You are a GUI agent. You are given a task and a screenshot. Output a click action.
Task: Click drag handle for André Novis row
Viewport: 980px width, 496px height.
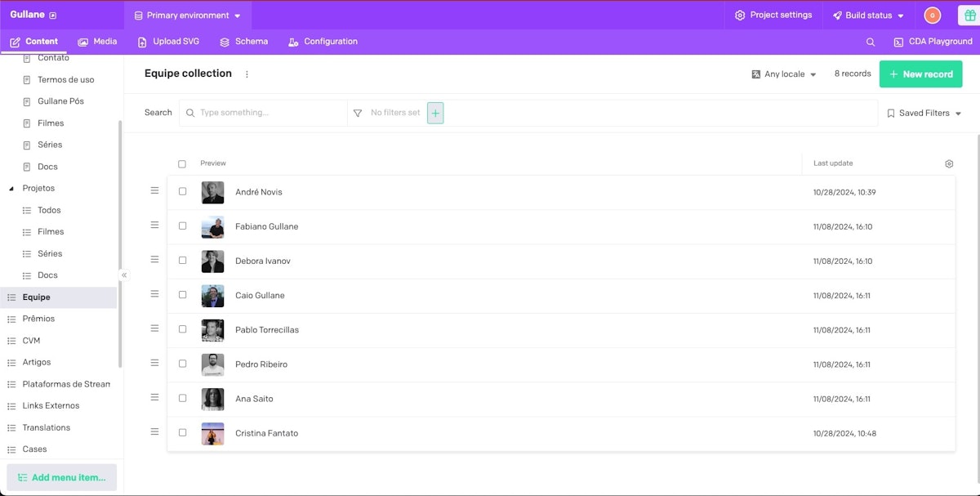coord(154,190)
